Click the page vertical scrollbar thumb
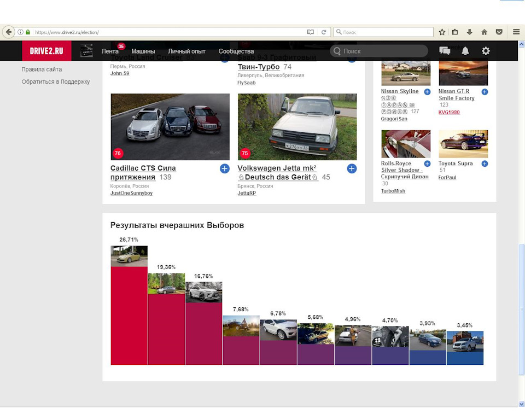Viewport: 525px width, 420px height. coord(521,310)
